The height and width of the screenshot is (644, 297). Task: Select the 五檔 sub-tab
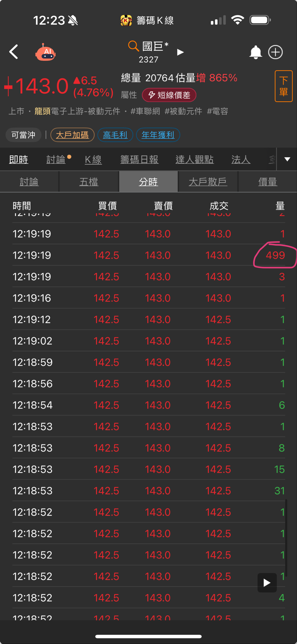89,182
